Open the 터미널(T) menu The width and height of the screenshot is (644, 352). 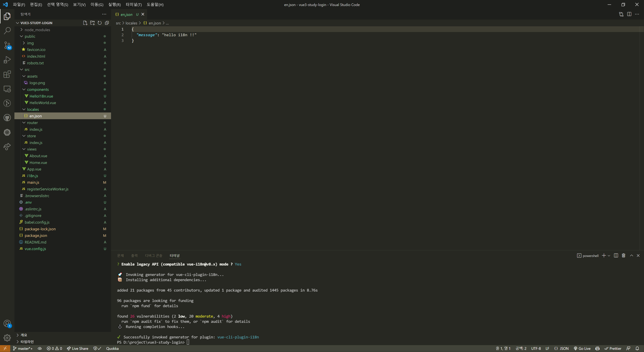[133, 5]
